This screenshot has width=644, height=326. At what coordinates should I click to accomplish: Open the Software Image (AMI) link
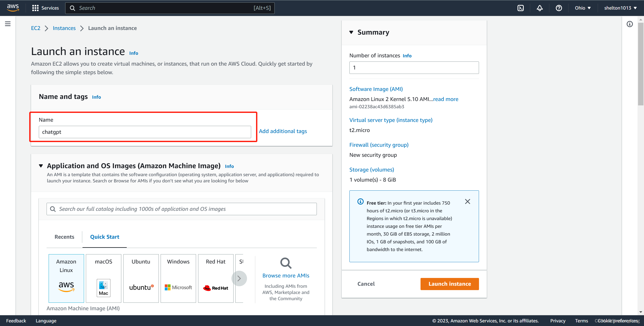[x=376, y=89]
